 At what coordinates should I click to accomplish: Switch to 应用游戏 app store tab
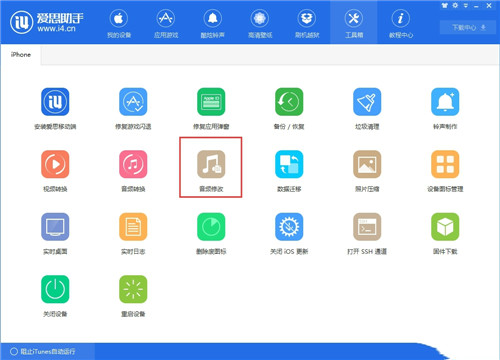tap(166, 23)
